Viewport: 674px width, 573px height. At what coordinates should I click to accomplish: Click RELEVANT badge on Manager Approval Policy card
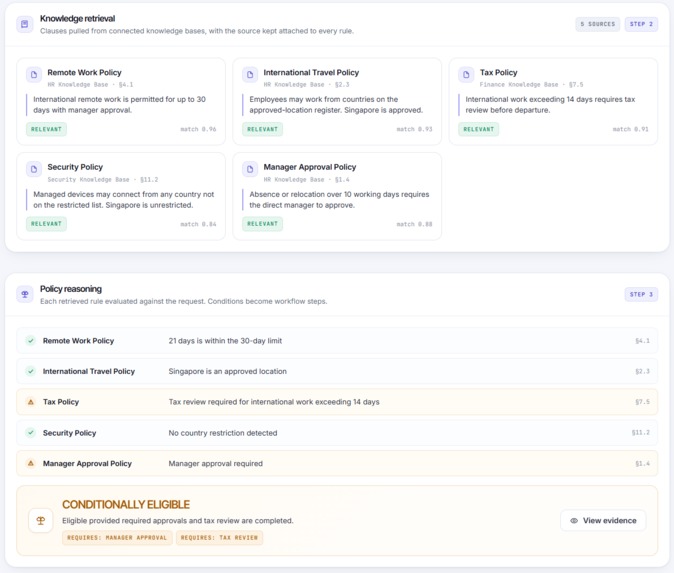(262, 224)
